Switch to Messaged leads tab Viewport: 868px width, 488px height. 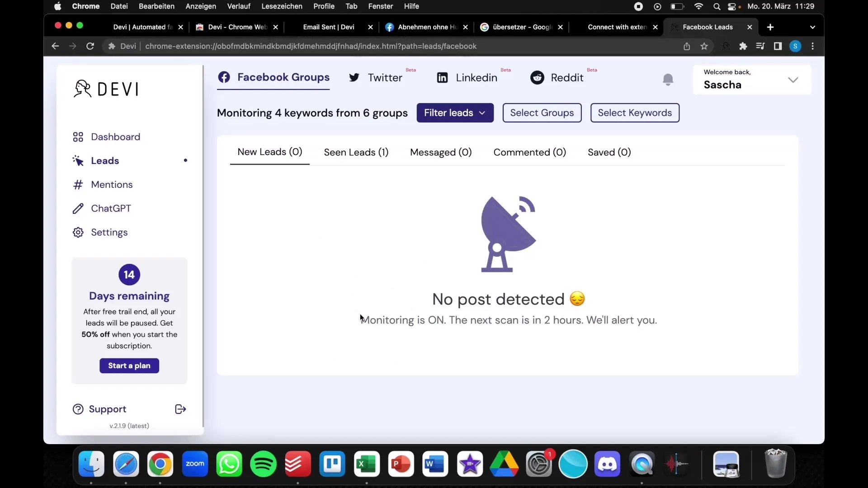pos(441,152)
